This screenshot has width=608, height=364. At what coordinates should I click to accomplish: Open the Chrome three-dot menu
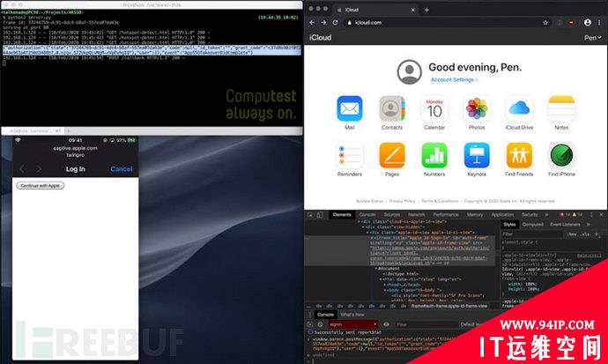[600, 23]
